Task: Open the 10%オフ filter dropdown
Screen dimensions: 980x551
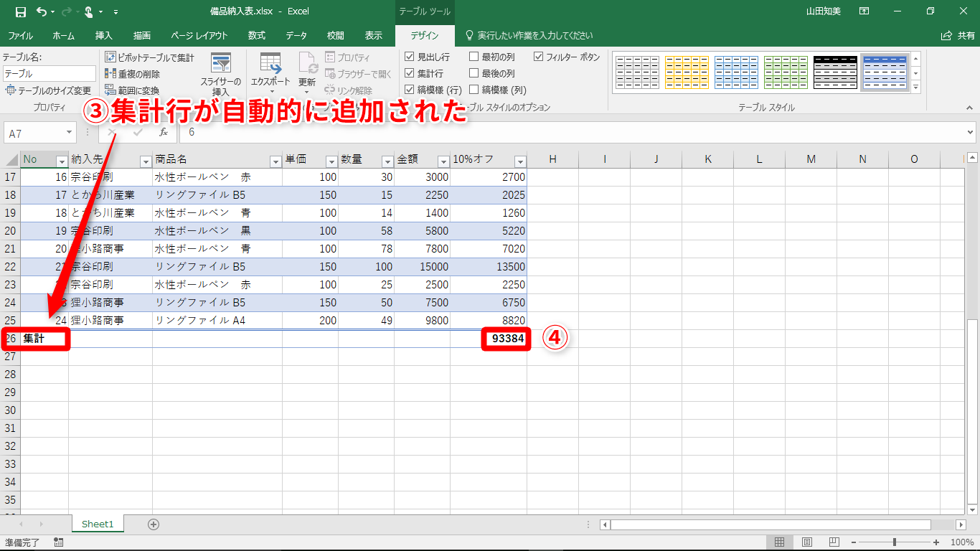Action: click(520, 161)
